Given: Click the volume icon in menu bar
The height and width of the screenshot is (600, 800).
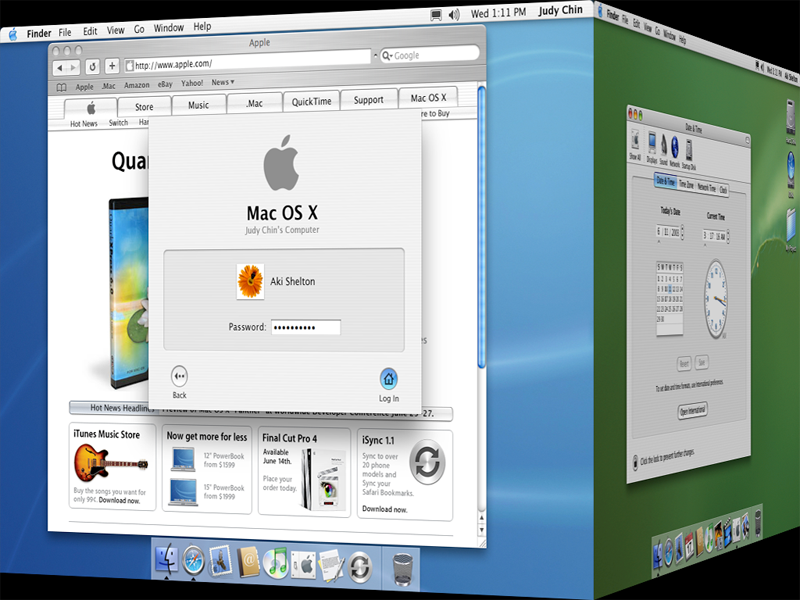Looking at the screenshot, I should 454,15.
